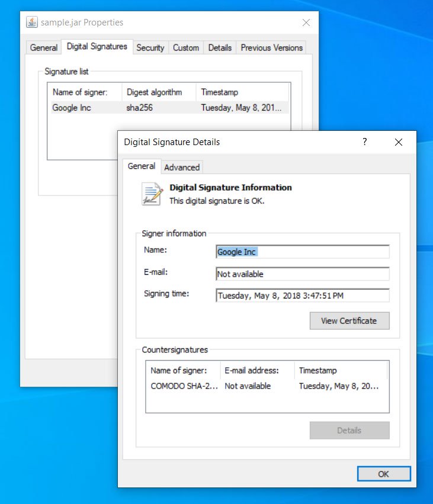
Task: Switch to the Advanced signature tab
Action: [182, 167]
